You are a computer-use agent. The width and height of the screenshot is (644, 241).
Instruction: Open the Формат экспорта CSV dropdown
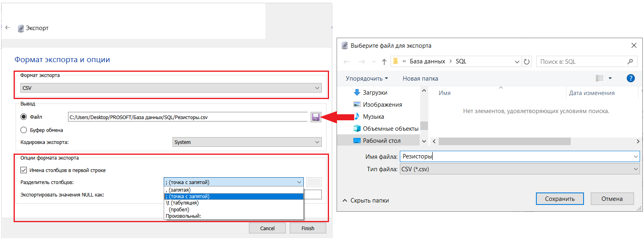(171, 88)
